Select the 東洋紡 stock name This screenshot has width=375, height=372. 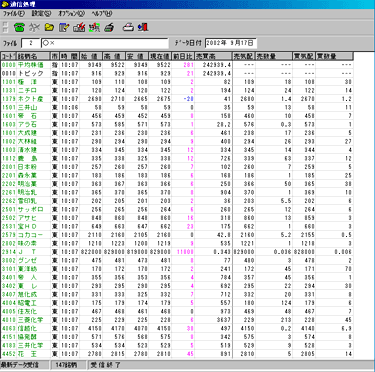pos(27,269)
